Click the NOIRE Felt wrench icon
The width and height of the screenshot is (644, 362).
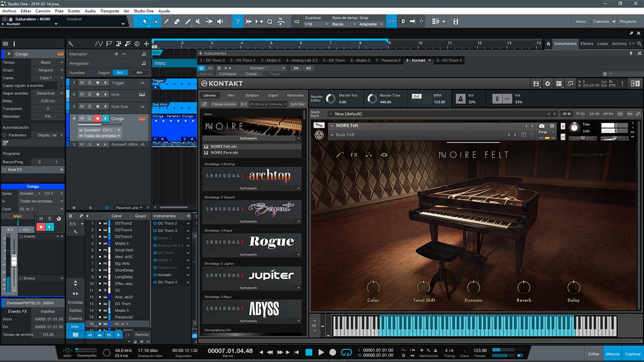point(319,125)
